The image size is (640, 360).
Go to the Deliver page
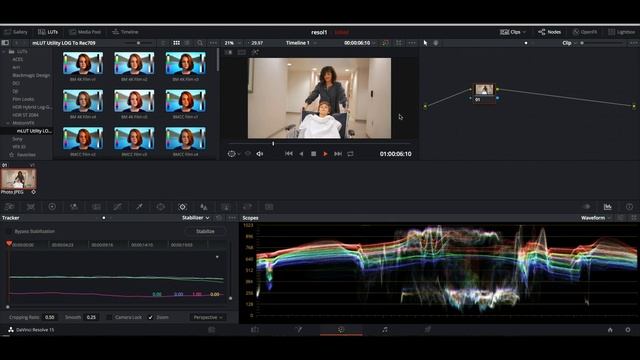[427, 330]
